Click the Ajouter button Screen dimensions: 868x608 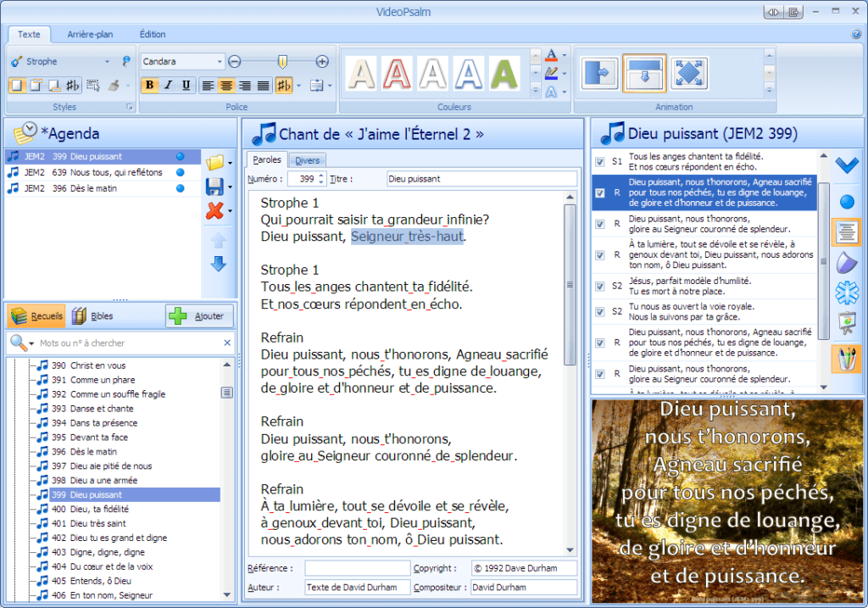(198, 315)
